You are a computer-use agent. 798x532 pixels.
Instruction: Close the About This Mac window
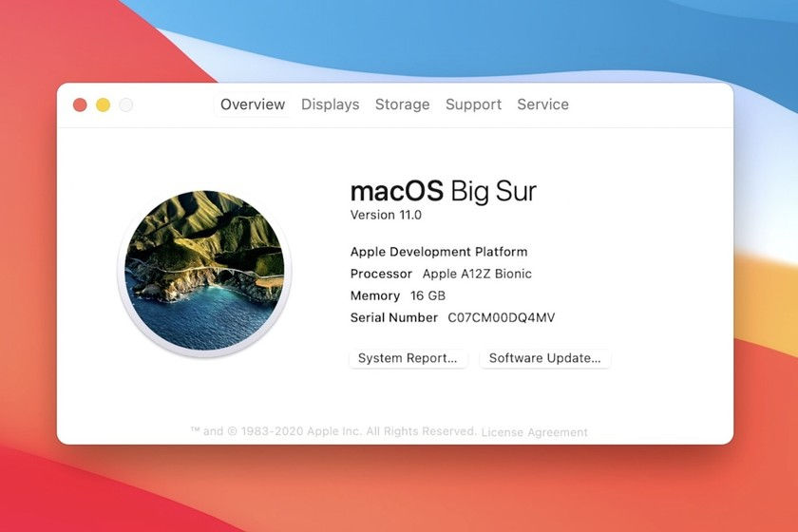click(80, 104)
